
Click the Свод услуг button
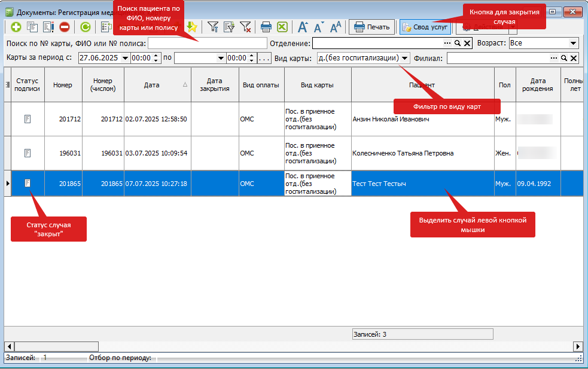point(425,27)
